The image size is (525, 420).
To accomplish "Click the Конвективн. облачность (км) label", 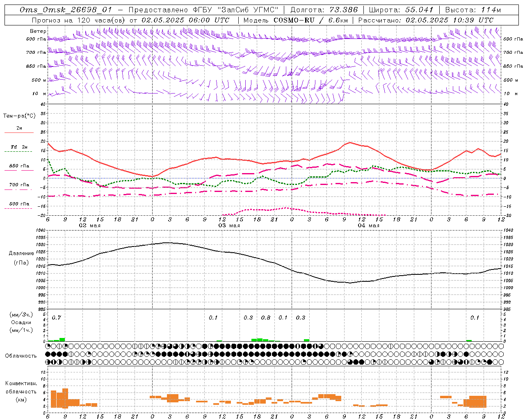I will (x=21, y=391).
